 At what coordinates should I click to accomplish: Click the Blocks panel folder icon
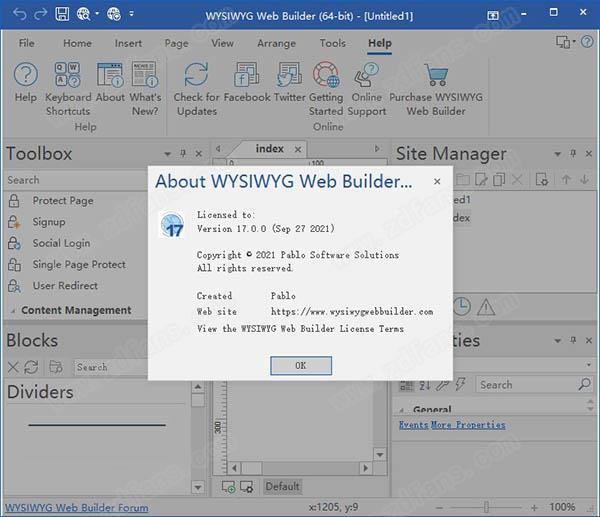56,367
